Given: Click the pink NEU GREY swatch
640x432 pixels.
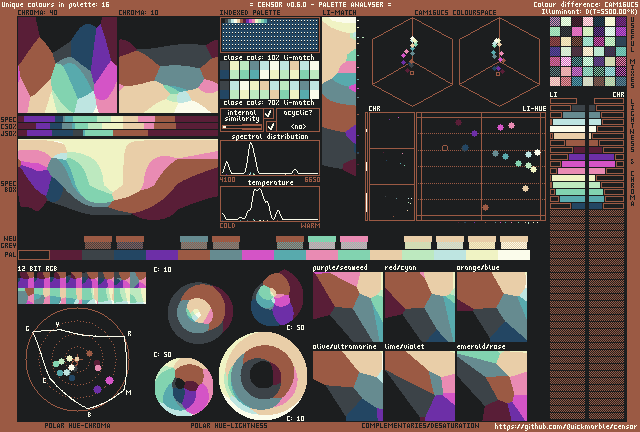Looking at the screenshot, I should [x=354, y=243].
